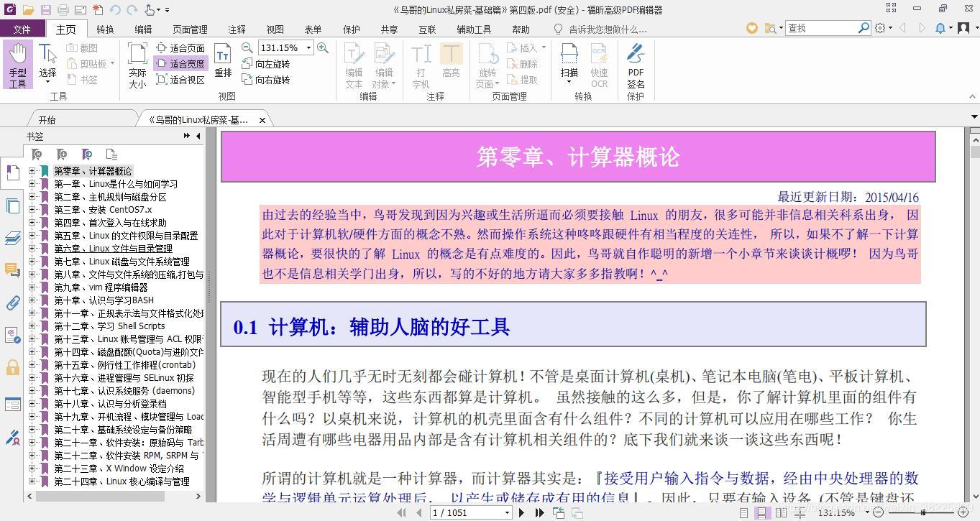
Task: Open the Pages thumbnail panel icon in sidebar
Action: coord(12,206)
